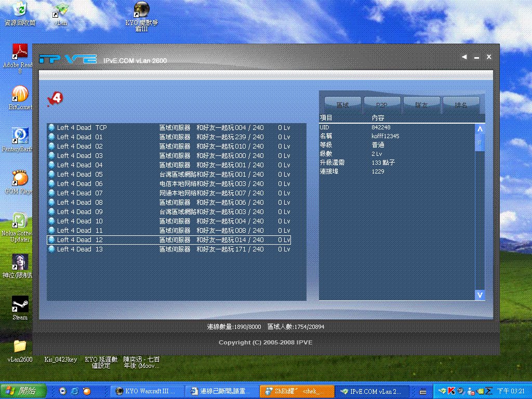The height and width of the screenshot is (399, 532).
Task: Open the Adobe Reader 8 desktop icon
Action: [20, 52]
